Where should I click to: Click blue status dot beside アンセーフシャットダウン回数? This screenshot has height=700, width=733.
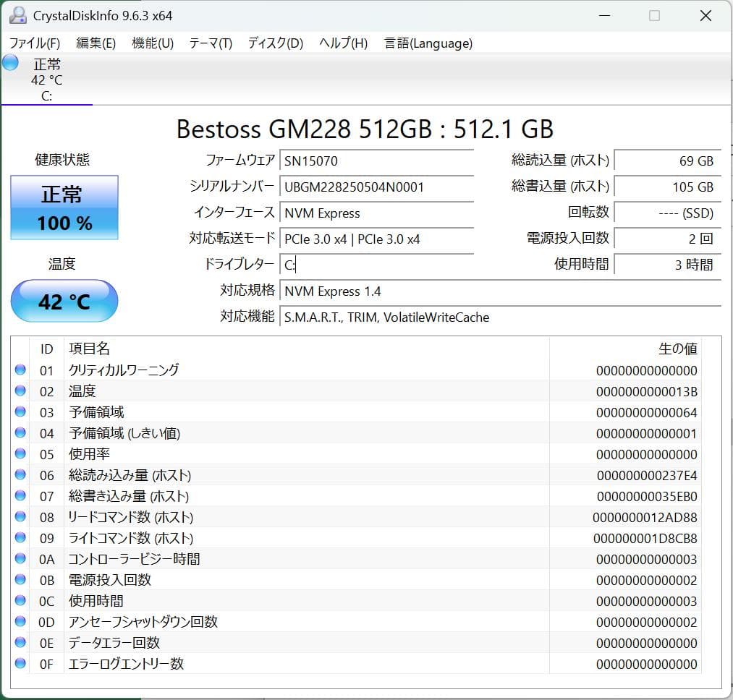[x=20, y=622]
